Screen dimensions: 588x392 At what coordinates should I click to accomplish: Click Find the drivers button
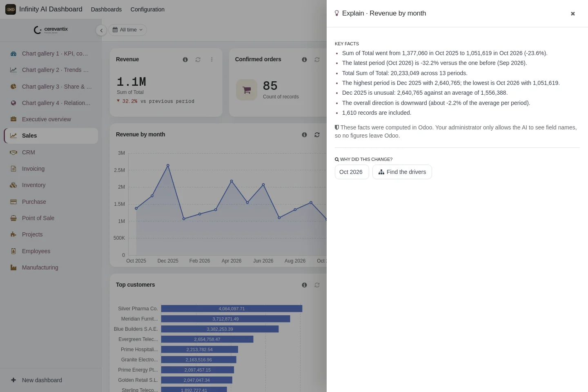click(x=402, y=172)
